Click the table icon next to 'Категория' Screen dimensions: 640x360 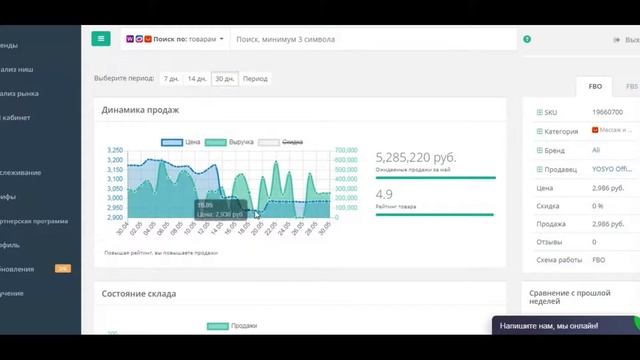click(x=540, y=131)
